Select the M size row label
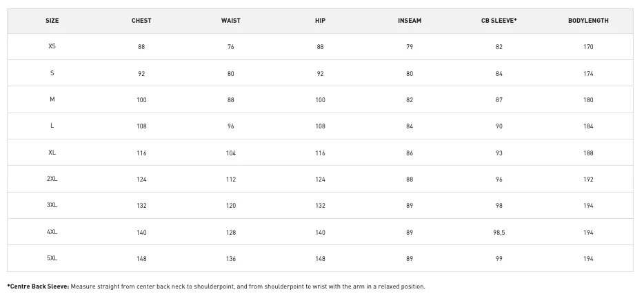Image resolution: width=644 pixels, height=301 pixels. pyautogui.click(x=52, y=99)
